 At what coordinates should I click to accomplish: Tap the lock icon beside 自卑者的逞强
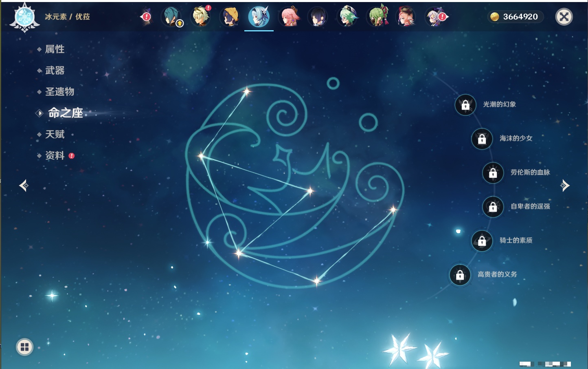(x=493, y=207)
